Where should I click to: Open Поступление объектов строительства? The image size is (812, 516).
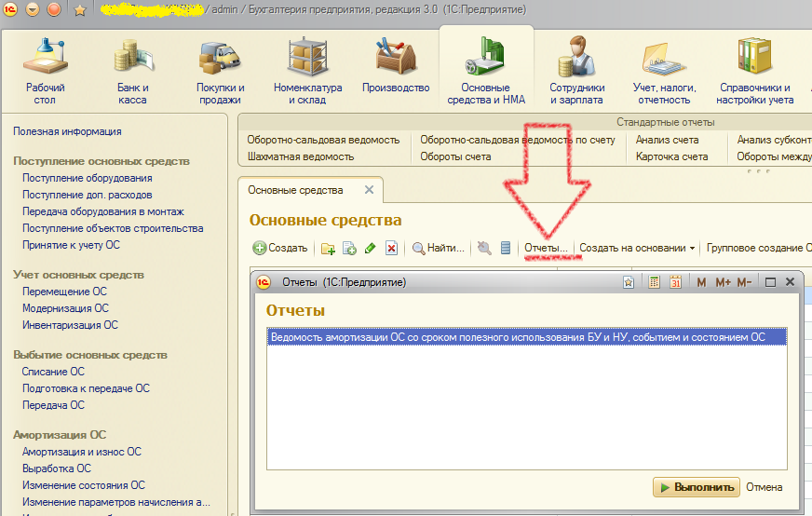[x=113, y=228]
